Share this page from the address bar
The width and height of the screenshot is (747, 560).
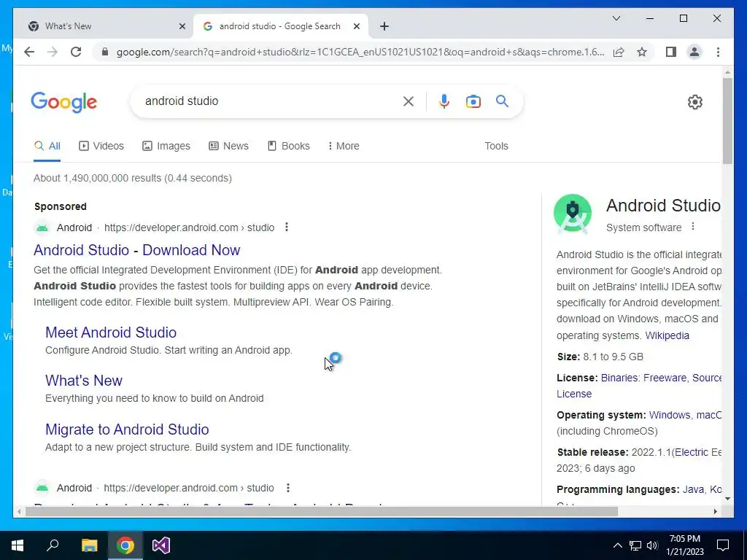(619, 52)
